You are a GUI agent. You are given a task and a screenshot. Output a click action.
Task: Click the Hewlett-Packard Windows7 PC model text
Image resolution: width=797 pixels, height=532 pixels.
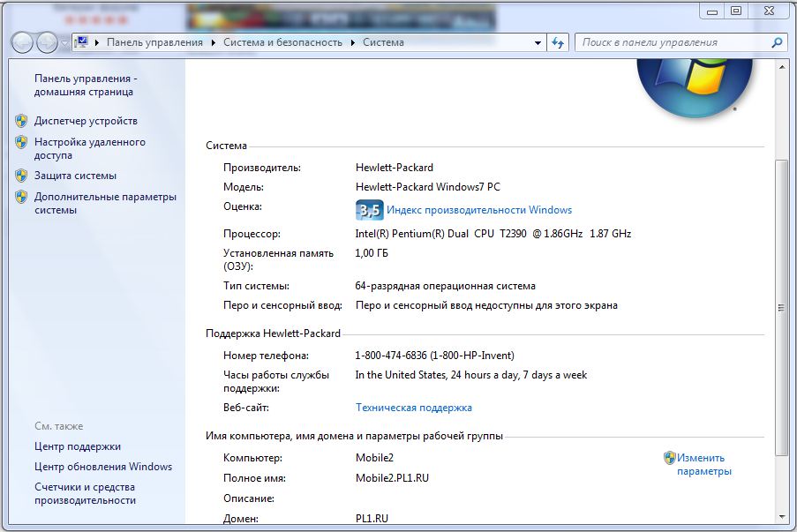[428, 187]
